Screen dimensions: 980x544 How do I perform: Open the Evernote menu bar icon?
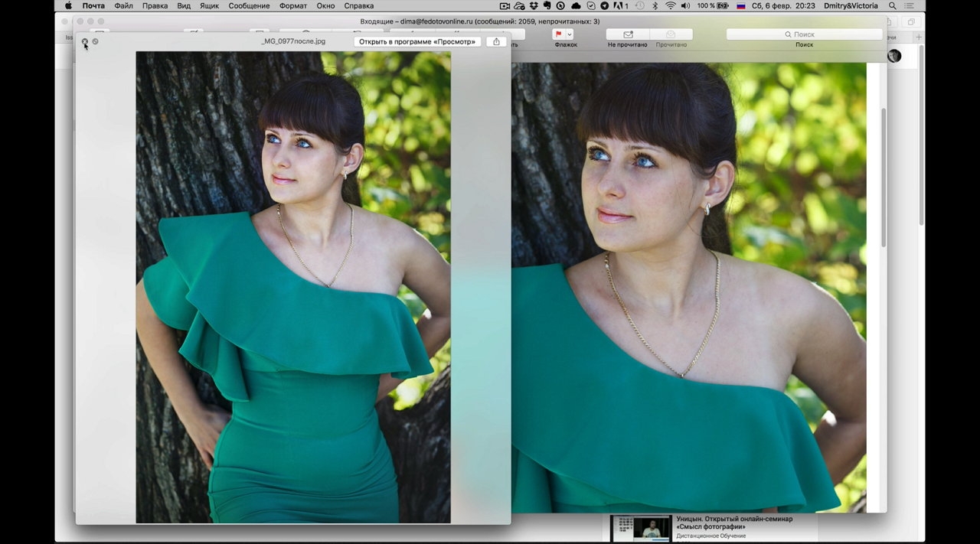547,5
